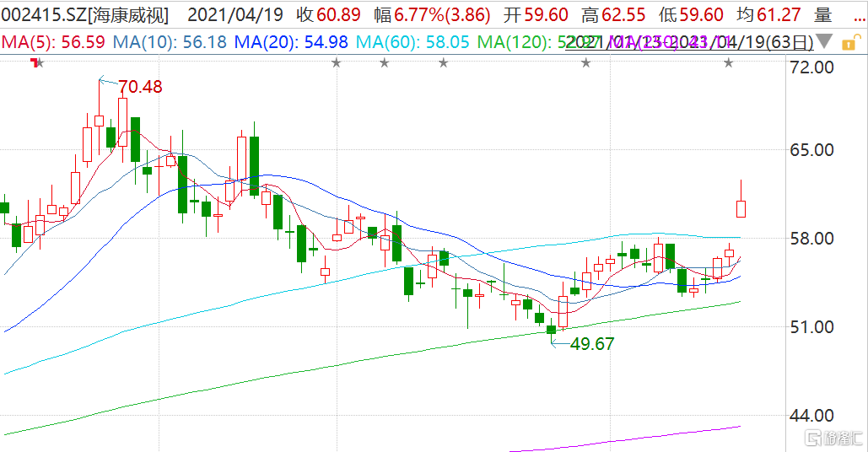Click the 70.48 high price label

(x=140, y=87)
